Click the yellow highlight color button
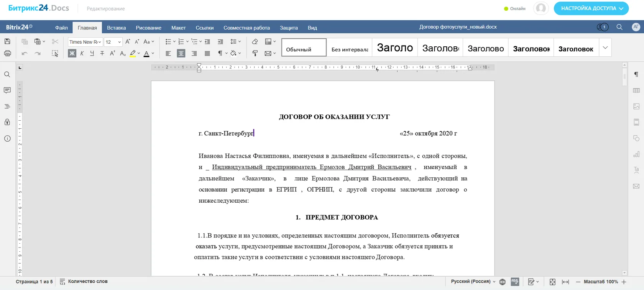Viewport: 644px width, 290px height. (x=133, y=53)
